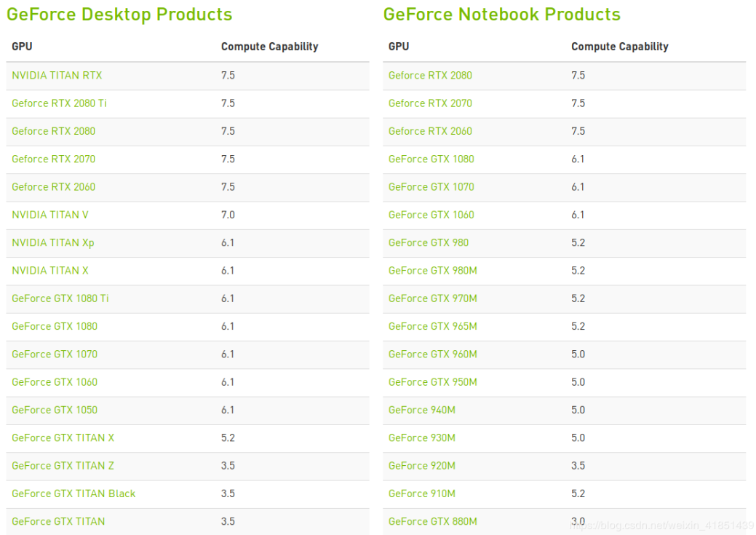Click Geforce RTX 2080 in Desktop Products table

click(x=54, y=131)
